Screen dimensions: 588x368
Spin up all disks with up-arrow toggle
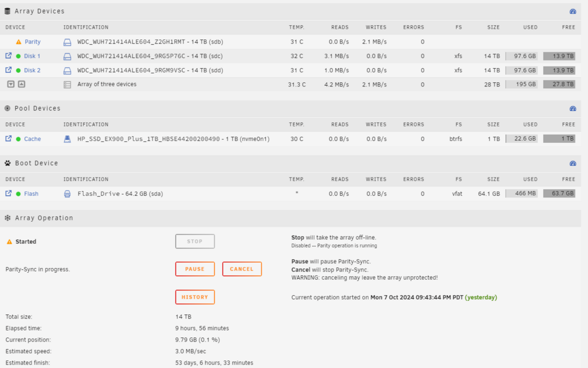click(x=22, y=84)
